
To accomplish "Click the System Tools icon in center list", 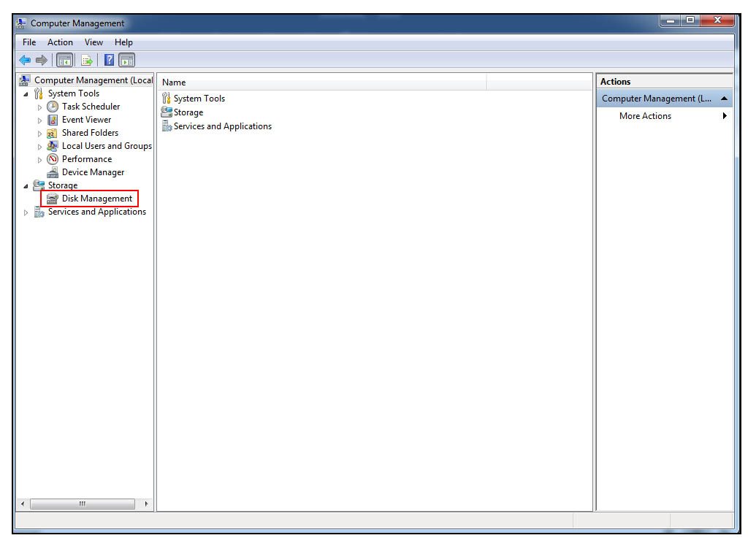I will 167,99.
